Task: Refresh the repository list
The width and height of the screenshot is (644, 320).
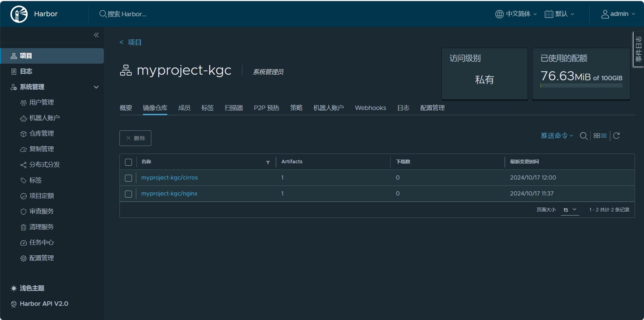Action: click(x=617, y=136)
